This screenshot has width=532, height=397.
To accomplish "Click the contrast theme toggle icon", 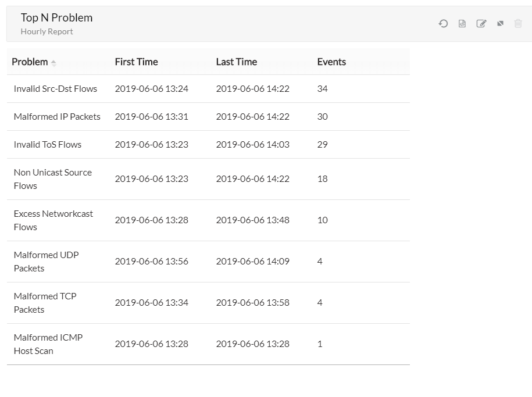I will click(500, 24).
